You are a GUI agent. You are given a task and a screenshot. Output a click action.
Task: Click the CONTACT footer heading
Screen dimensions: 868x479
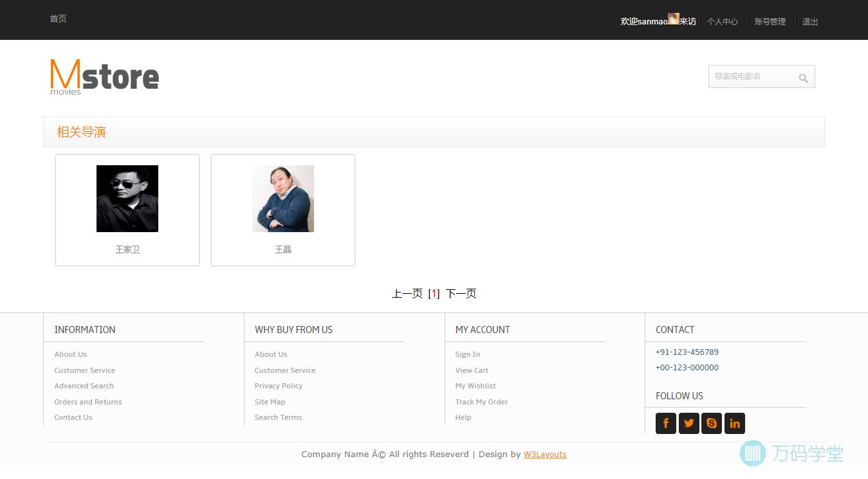point(675,330)
